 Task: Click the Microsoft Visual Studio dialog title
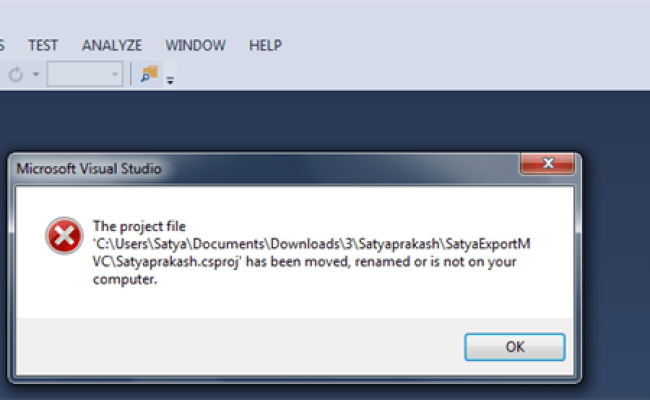89,169
